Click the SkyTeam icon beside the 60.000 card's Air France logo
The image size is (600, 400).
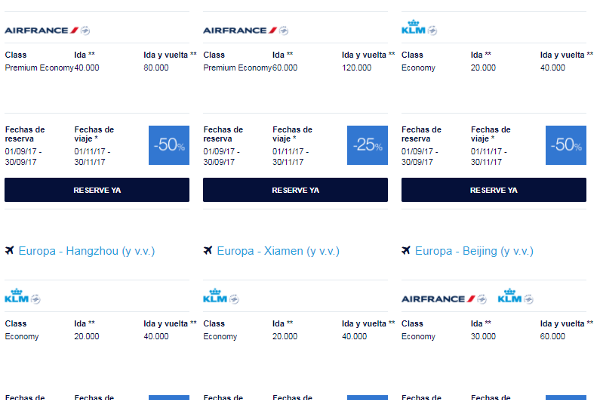coord(284,30)
